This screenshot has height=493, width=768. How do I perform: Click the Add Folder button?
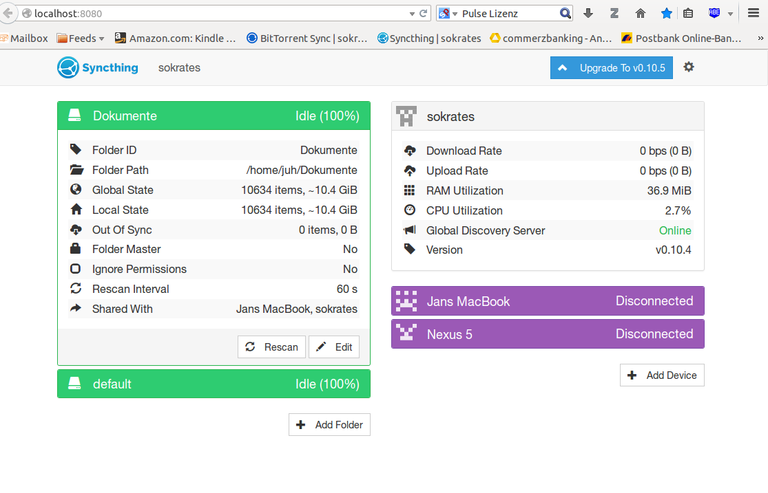(x=329, y=424)
